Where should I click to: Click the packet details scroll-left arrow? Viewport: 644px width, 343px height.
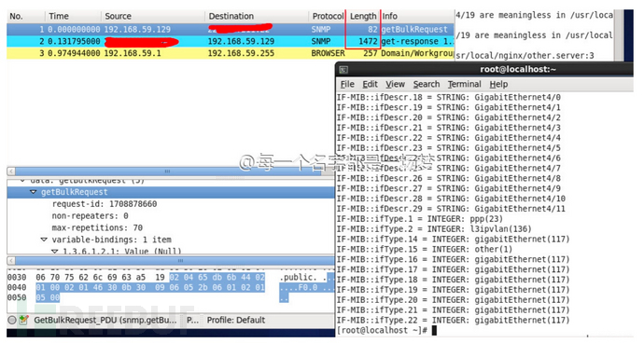(11, 261)
